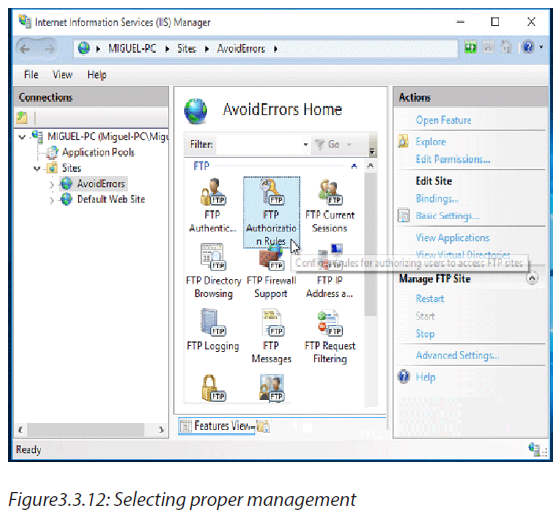Click the Bindings... link
The image size is (558, 512).
(x=437, y=199)
